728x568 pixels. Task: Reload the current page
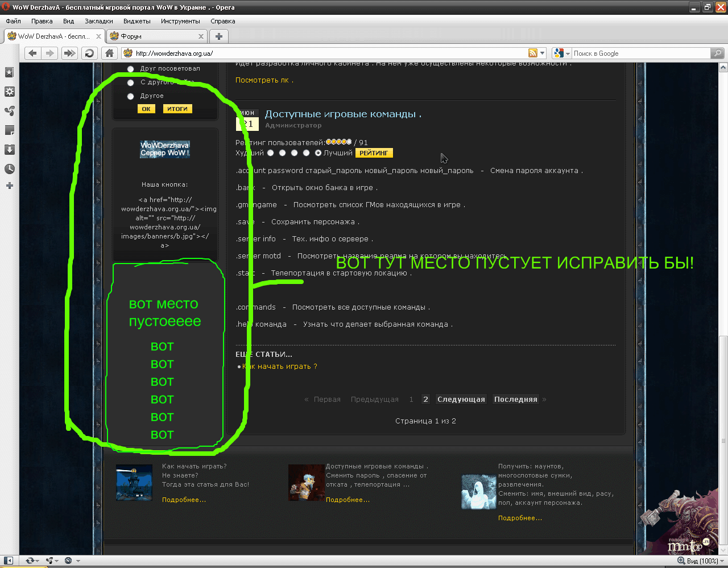coord(89,53)
